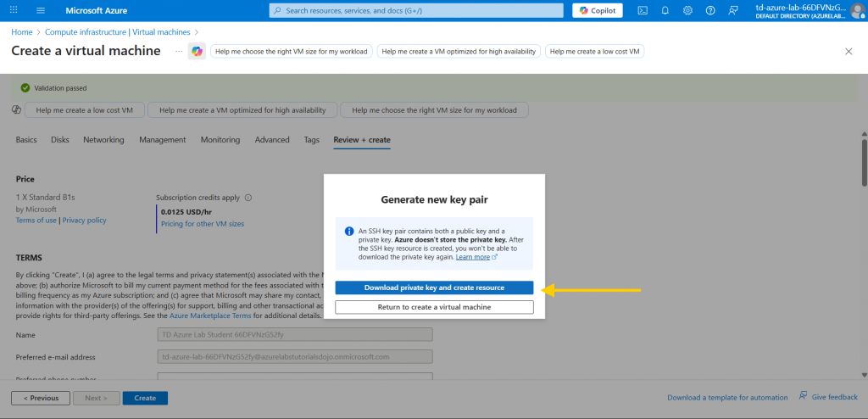
Task: Click the Previous button
Action: 41,398
